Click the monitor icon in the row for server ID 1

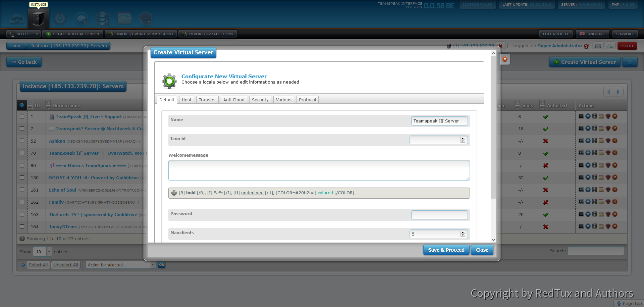point(581,116)
